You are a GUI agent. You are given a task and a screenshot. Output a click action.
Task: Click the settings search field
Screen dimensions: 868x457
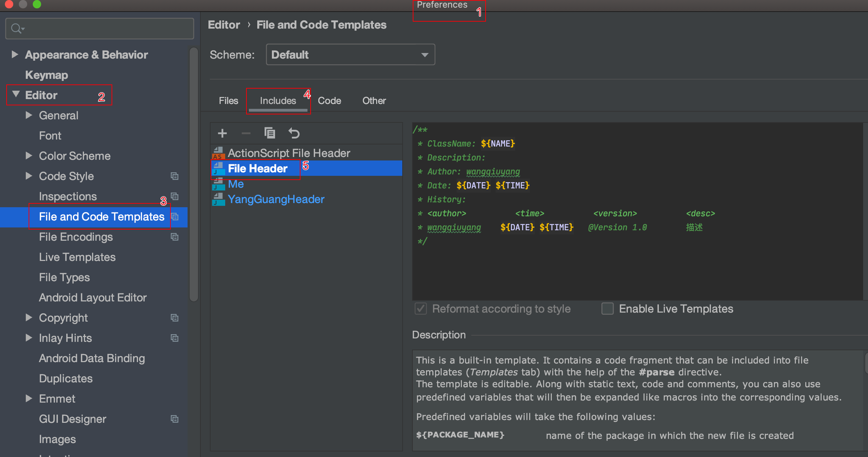tap(100, 29)
